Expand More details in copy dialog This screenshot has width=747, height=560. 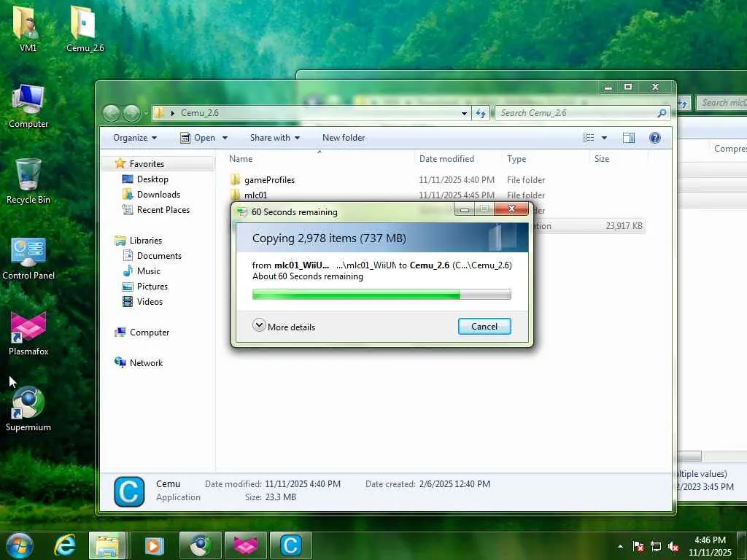[x=284, y=326]
